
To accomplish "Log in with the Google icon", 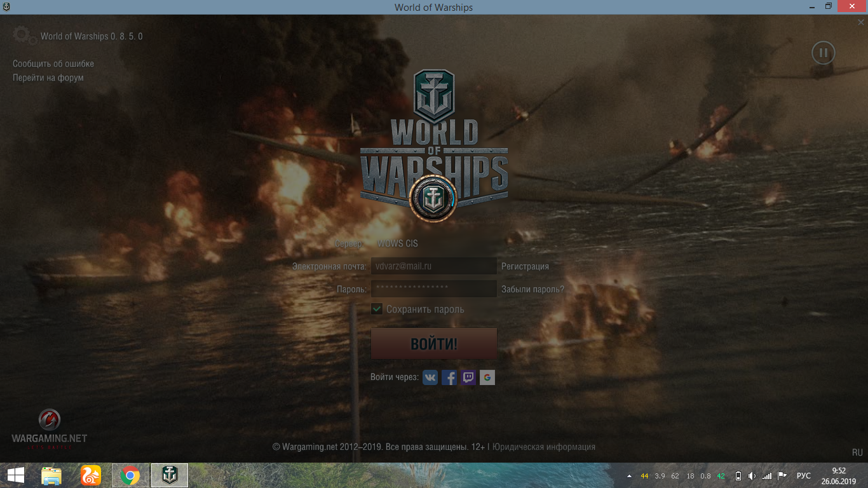I will point(487,377).
